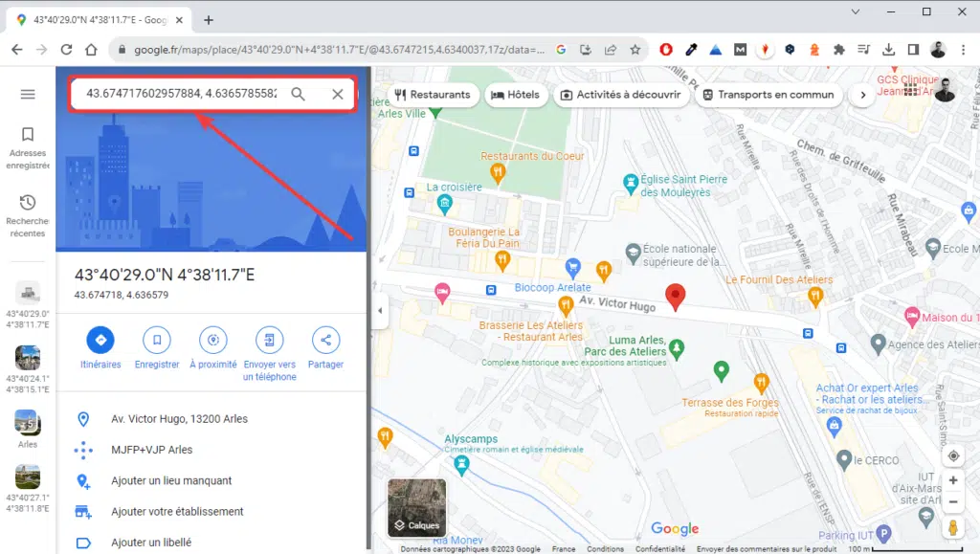Get directions with Itinéraires button
Viewport: 980px width, 554px height.
[100, 347]
